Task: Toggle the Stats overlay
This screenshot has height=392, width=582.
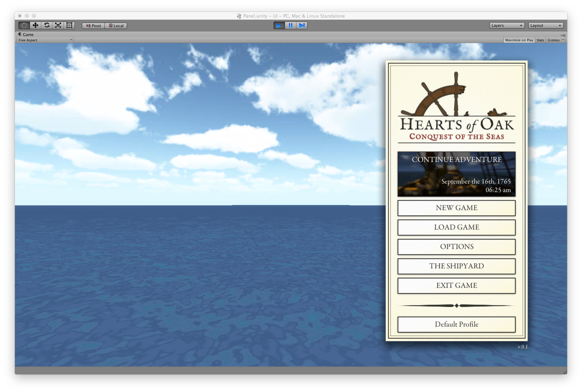Action: pyautogui.click(x=540, y=40)
